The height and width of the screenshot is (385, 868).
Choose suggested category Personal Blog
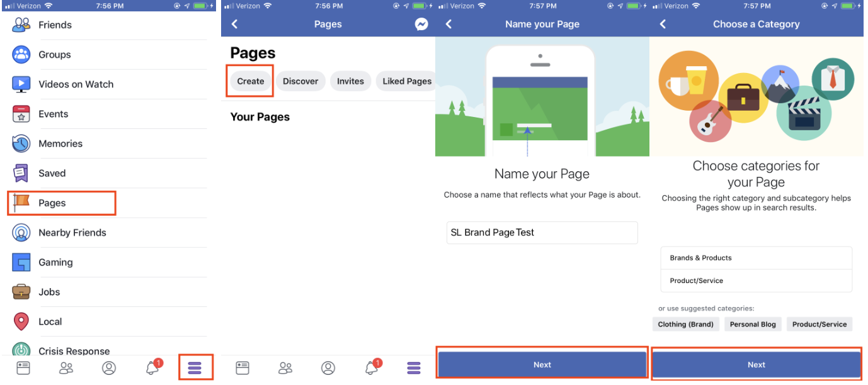click(753, 324)
